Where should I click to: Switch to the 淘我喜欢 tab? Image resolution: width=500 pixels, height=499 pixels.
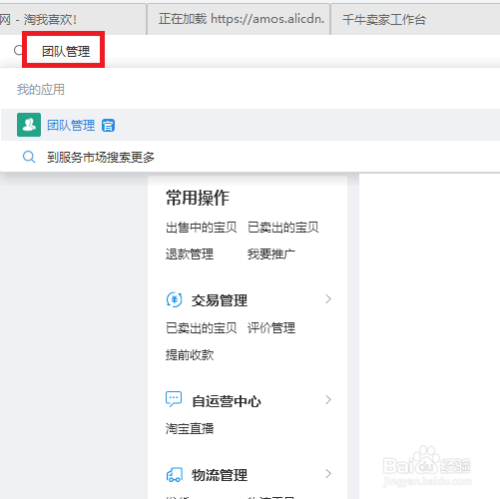(72, 19)
